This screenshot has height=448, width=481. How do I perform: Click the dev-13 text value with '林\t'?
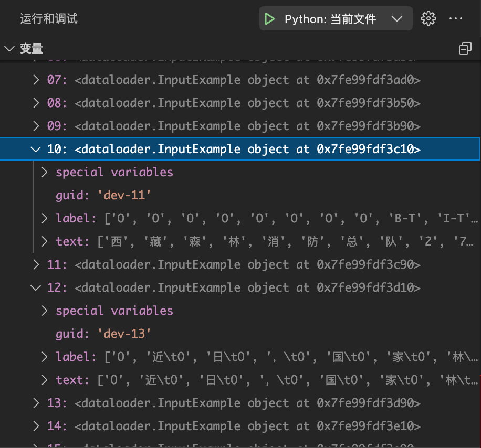point(288,380)
